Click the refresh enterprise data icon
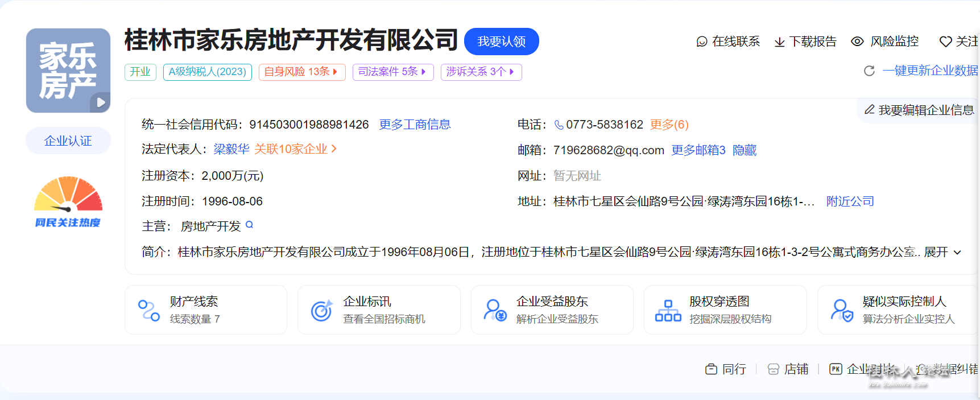The height and width of the screenshot is (400, 980). (869, 71)
